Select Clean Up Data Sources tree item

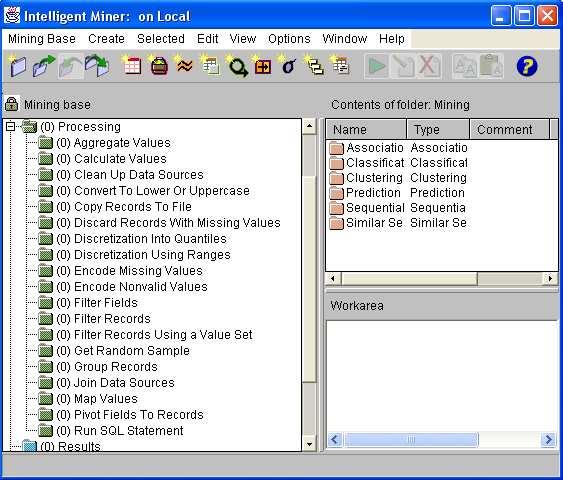pyautogui.click(x=130, y=175)
